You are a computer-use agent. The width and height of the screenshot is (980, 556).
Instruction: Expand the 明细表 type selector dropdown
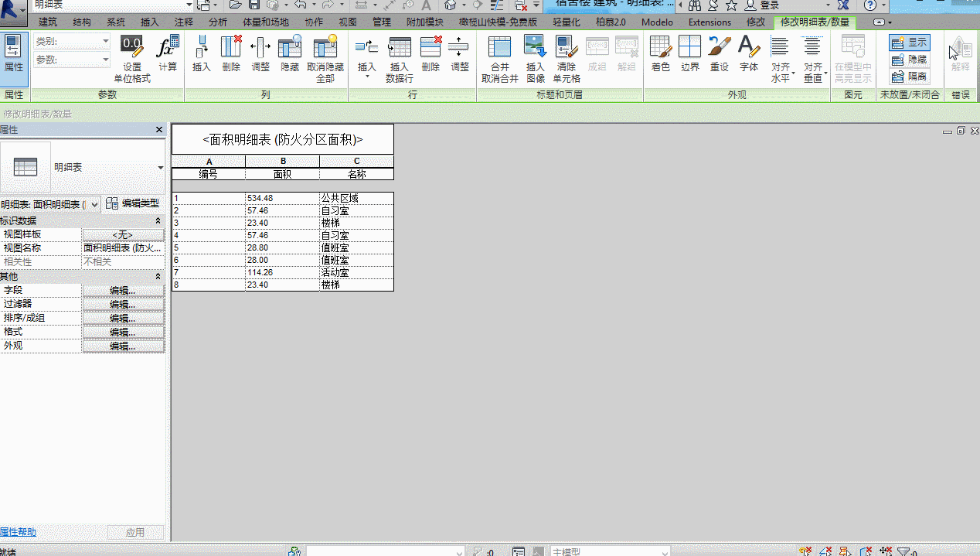coord(161,167)
